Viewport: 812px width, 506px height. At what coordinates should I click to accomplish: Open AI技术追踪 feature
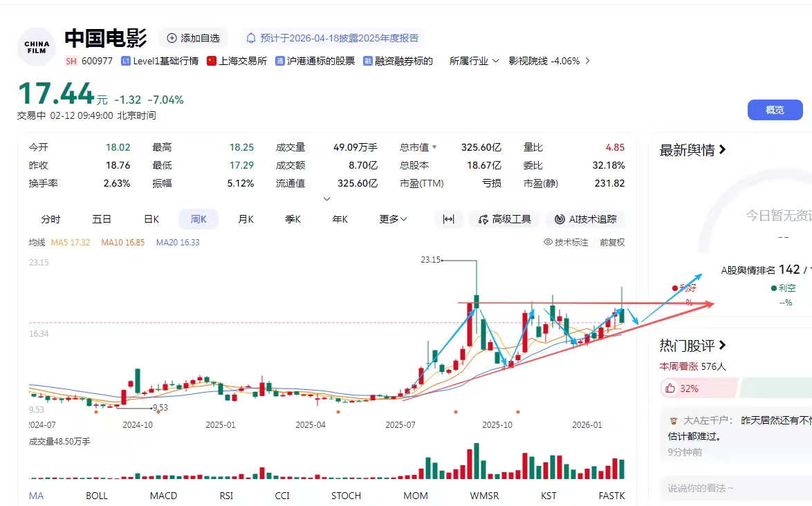point(585,219)
